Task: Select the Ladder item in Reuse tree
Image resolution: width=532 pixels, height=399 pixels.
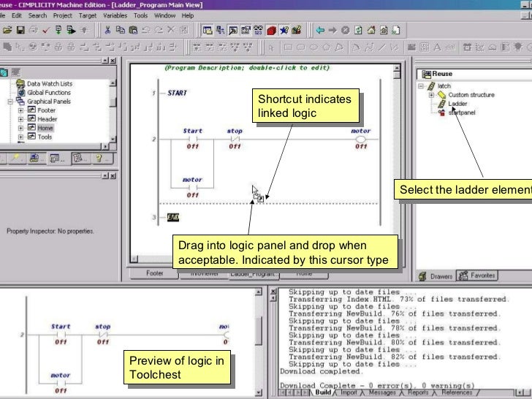Action: [457, 104]
